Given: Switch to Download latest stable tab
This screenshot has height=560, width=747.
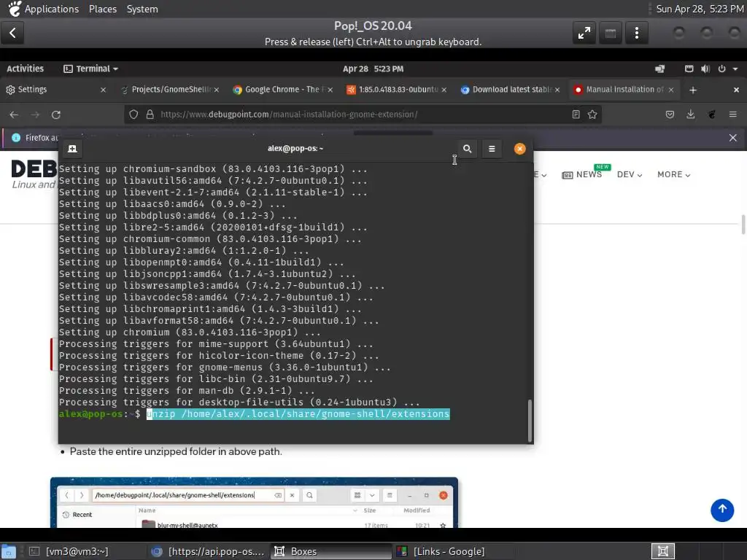Looking at the screenshot, I should (x=508, y=90).
